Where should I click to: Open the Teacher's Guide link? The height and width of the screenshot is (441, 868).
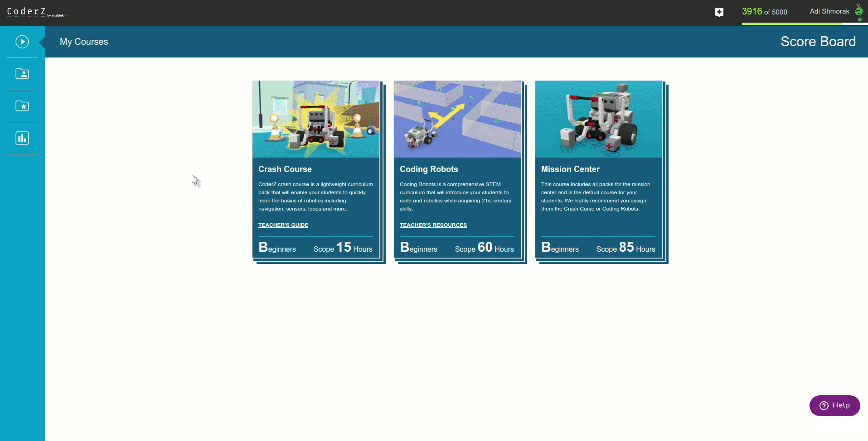click(x=283, y=225)
